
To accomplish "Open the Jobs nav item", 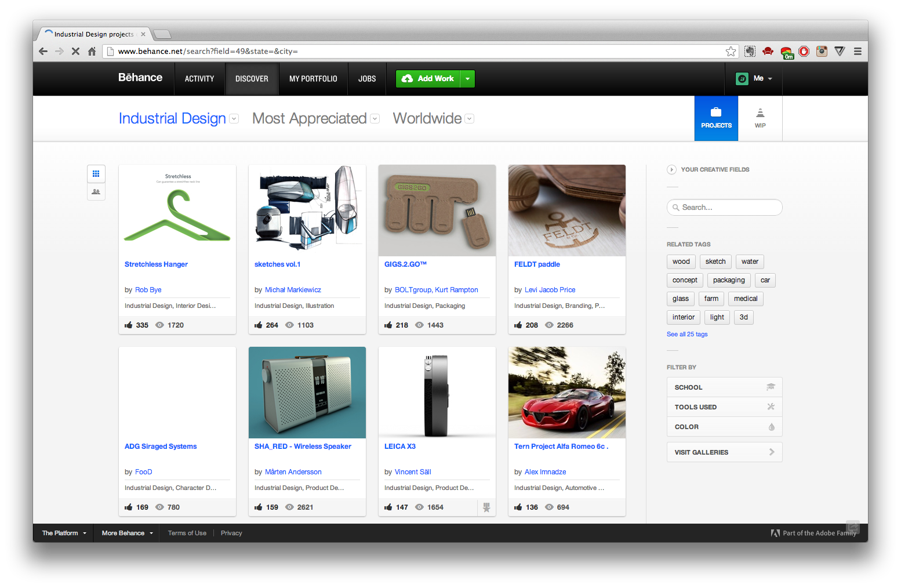I will (x=367, y=79).
